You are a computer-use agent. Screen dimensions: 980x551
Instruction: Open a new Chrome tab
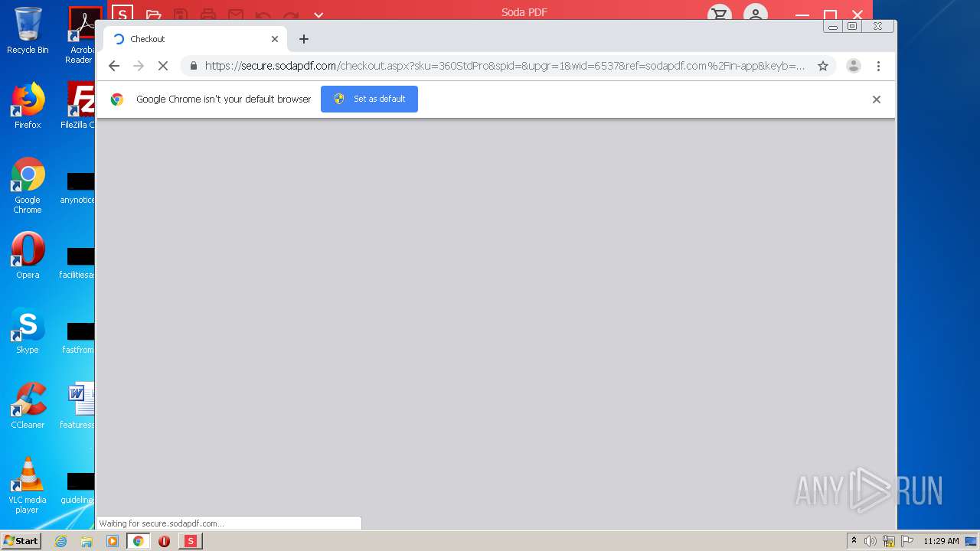pos(304,39)
